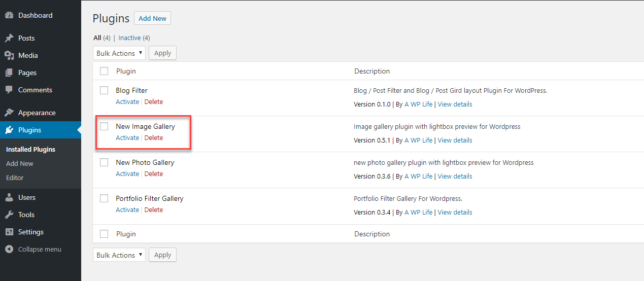Check the Blog Filter plugin checkbox
Viewport: 644px width, 281px height.
104,90
